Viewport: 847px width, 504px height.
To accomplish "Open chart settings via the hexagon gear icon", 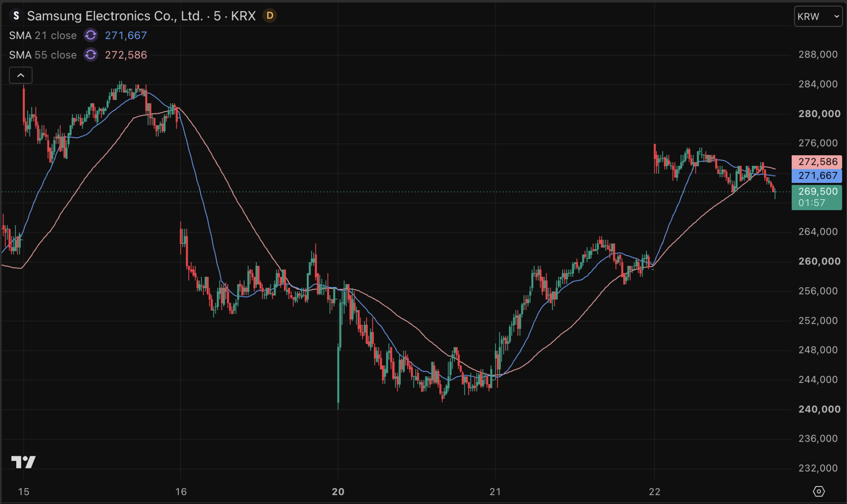I will (x=818, y=491).
